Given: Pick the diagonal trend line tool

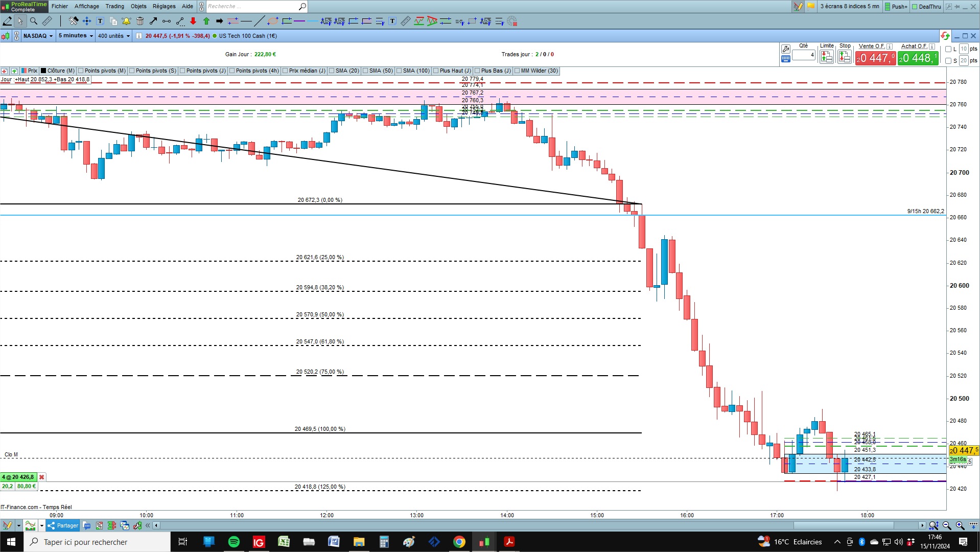Looking at the screenshot, I should coord(260,21).
